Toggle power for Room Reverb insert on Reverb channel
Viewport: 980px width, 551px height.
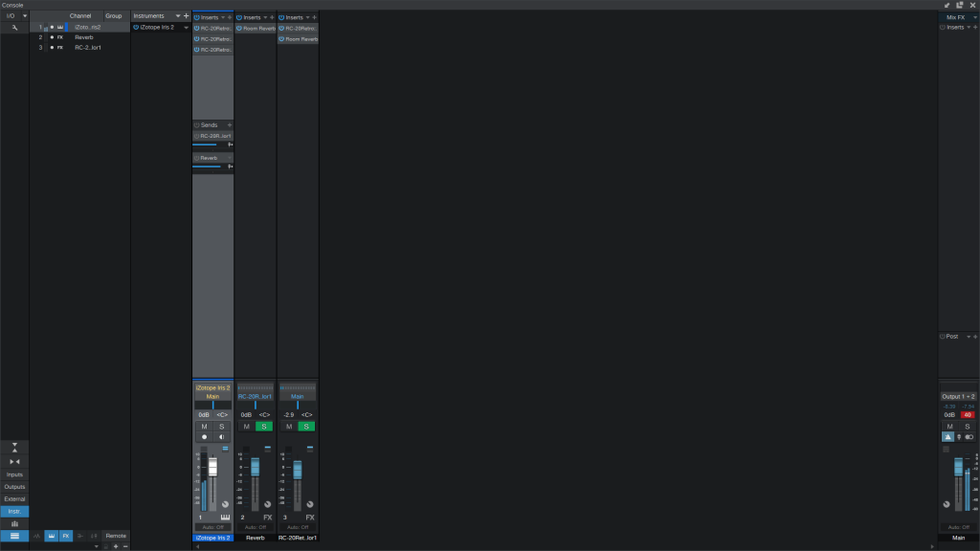(x=239, y=29)
